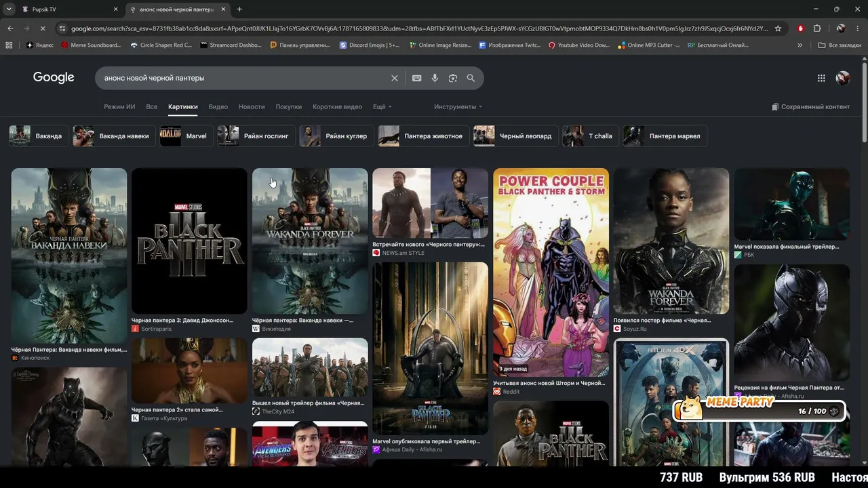View site information icon in address bar
Image resolution: width=868 pixels, height=488 pixels.
[x=62, y=28]
